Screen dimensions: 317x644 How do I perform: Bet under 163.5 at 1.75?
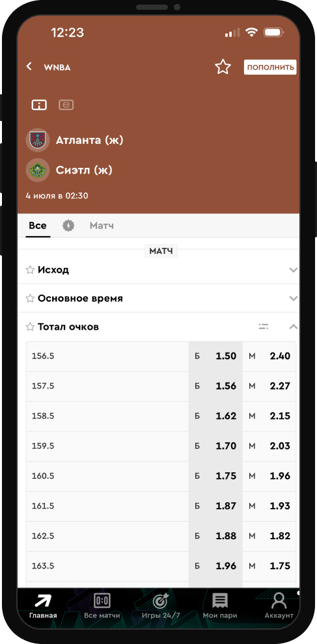click(269, 566)
